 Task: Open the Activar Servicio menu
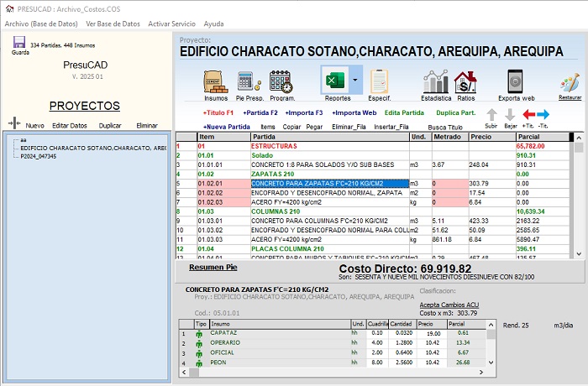[x=171, y=23]
